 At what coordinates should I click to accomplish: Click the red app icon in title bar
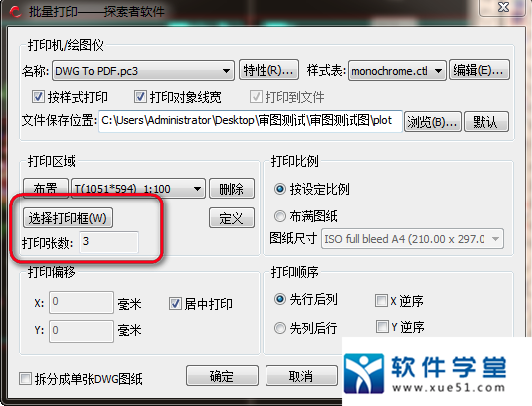[x=15, y=12]
